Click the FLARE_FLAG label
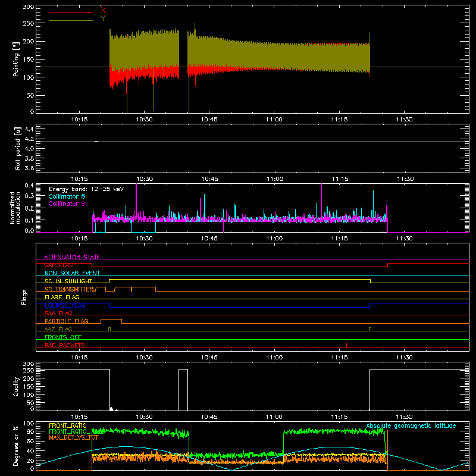 click(x=62, y=297)
